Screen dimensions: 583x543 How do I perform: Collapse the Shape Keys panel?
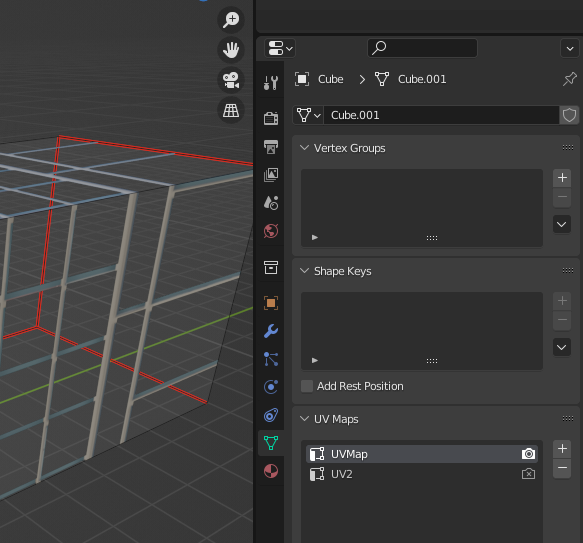point(304,271)
